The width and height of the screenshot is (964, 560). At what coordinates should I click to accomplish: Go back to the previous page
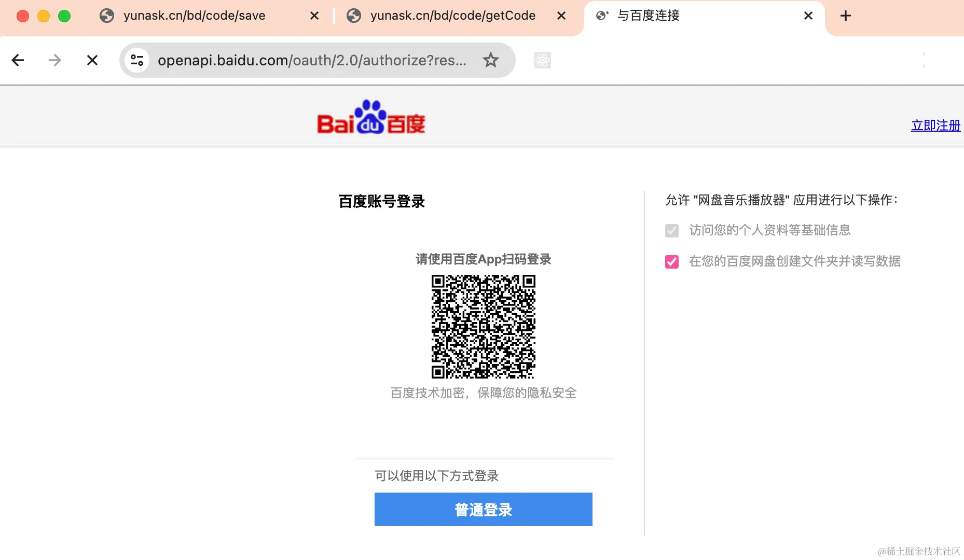pyautogui.click(x=18, y=60)
